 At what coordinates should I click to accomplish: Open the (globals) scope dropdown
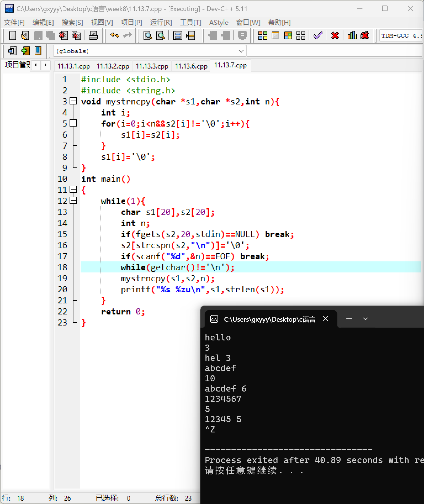pyautogui.click(x=149, y=51)
